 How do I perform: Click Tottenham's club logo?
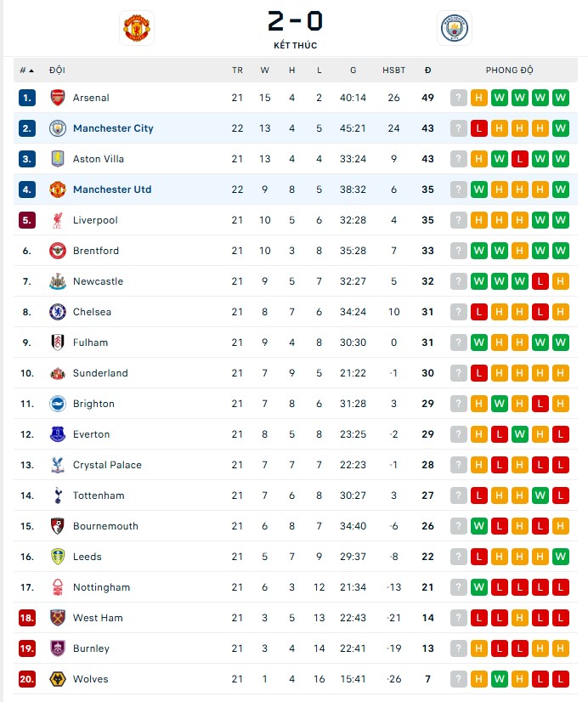pyautogui.click(x=58, y=495)
